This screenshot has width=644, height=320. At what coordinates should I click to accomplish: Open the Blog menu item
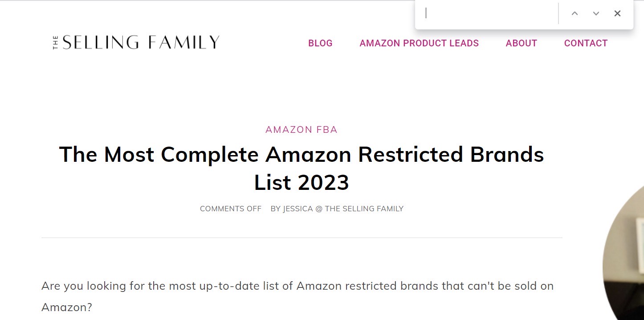point(320,43)
